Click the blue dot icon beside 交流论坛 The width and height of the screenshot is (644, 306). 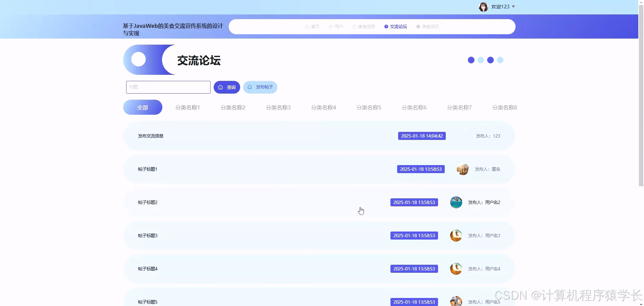click(386, 27)
